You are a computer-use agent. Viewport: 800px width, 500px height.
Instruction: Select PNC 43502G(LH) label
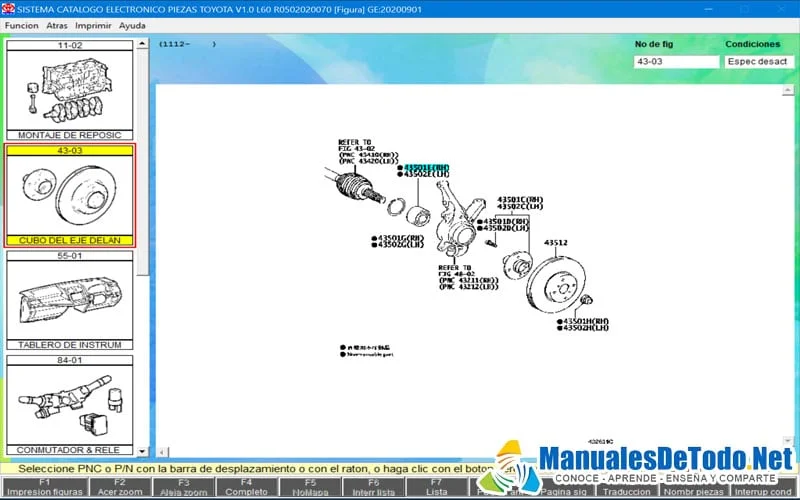point(401,245)
